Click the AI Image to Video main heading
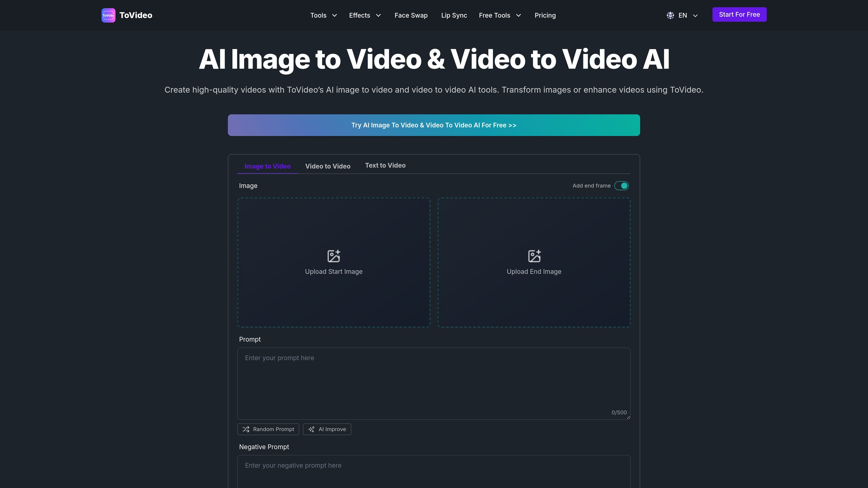Screen dimensions: 868x488 (434, 59)
